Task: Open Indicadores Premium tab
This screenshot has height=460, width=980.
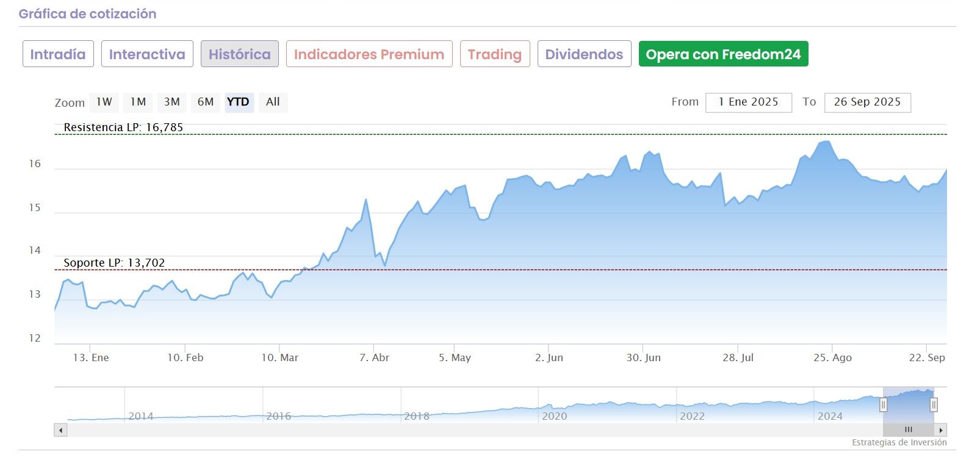Action: pos(369,54)
